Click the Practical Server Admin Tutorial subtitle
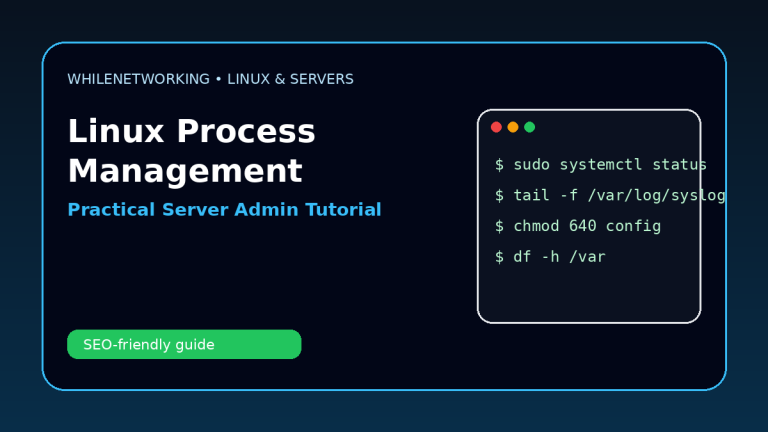 224,210
